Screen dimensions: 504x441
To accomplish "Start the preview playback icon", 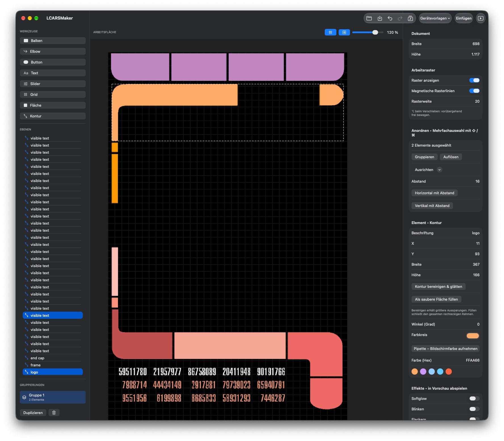I will (480, 18).
